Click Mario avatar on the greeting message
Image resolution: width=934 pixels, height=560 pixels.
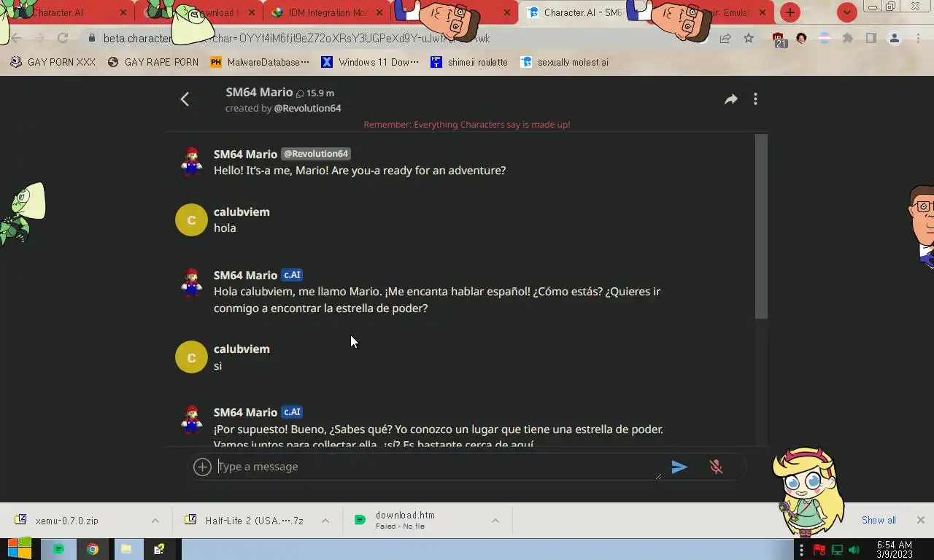click(x=191, y=161)
